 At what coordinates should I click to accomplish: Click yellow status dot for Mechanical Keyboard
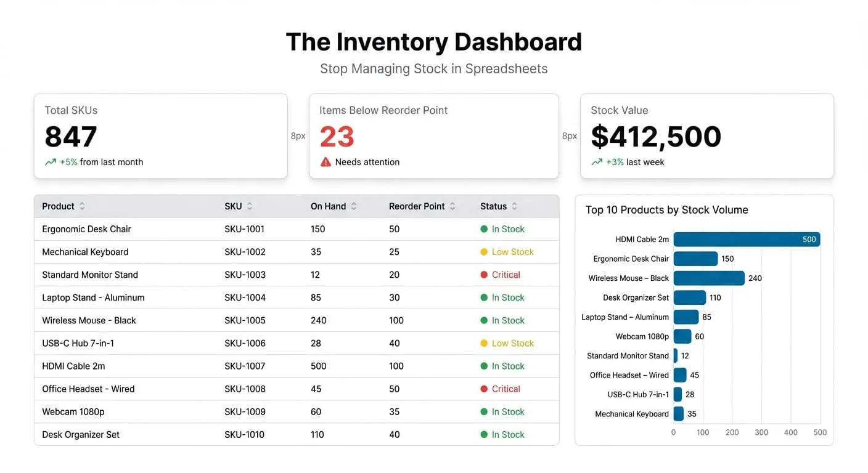(484, 252)
